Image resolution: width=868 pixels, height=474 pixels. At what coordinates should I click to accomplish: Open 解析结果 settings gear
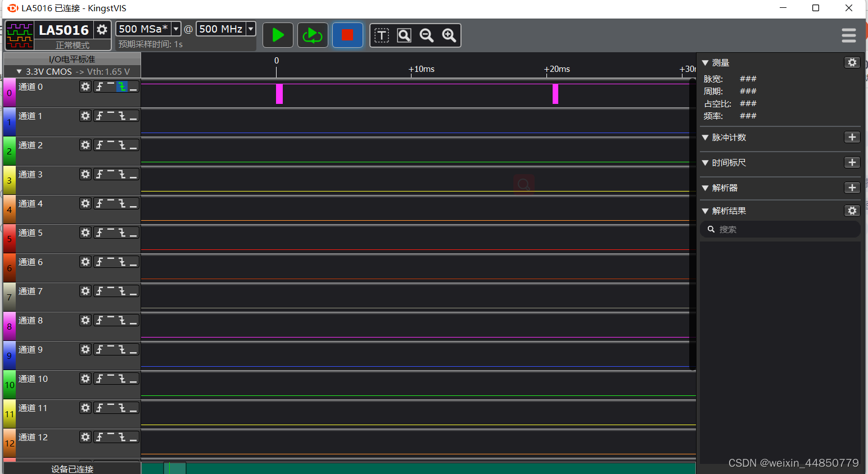click(x=852, y=211)
